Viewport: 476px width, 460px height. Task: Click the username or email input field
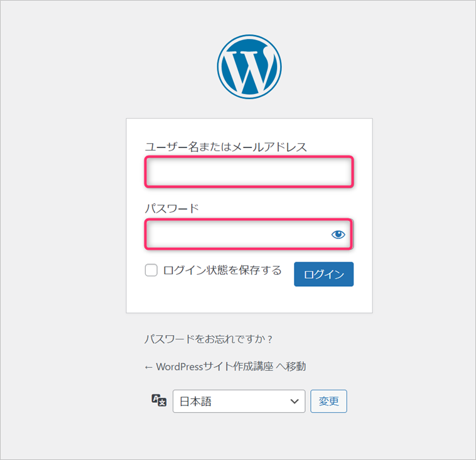pyautogui.click(x=249, y=173)
